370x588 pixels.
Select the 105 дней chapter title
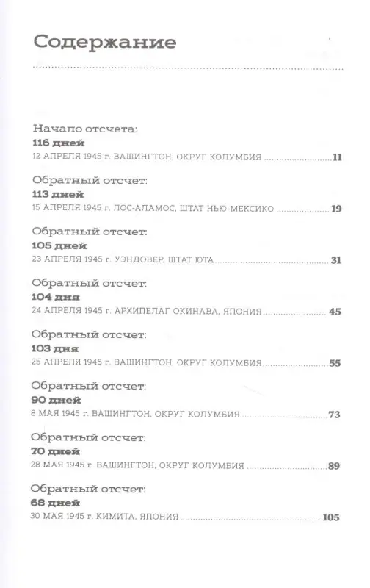click(59, 246)
